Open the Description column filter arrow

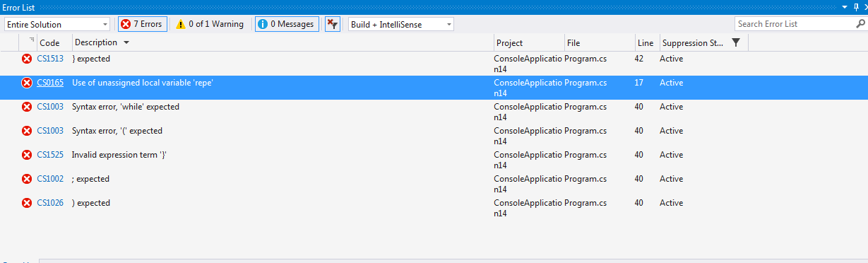click(126, 42)
